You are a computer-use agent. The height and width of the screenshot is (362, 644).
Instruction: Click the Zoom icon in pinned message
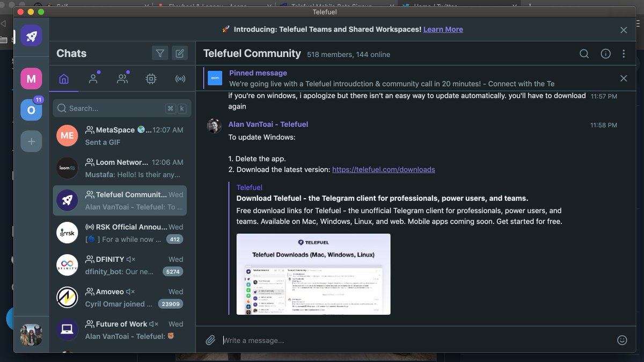pos(215,78)
